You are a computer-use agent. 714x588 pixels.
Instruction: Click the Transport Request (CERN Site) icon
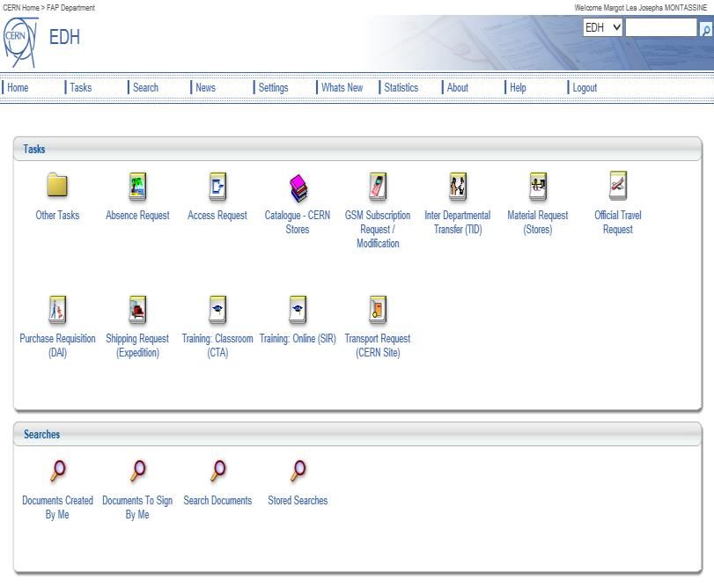(x=378, y=310)
